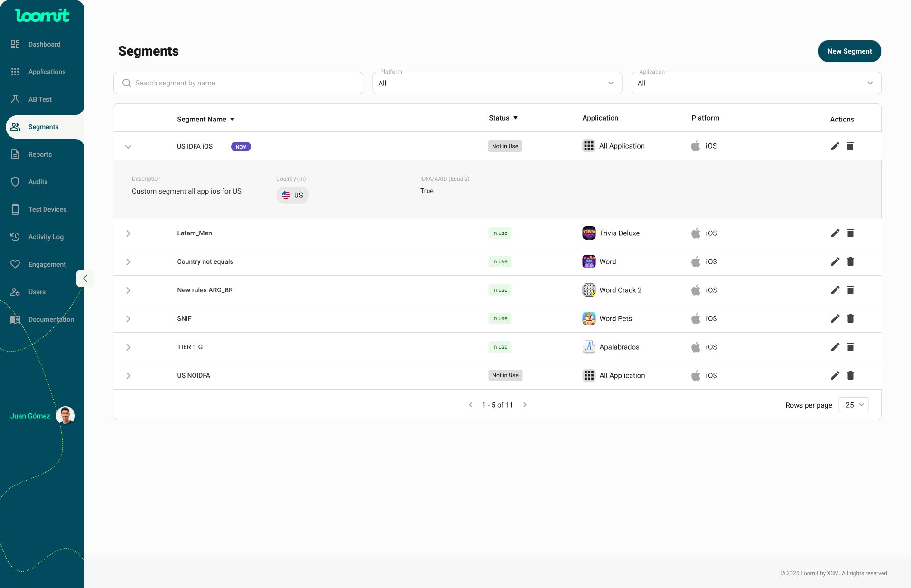Click Juan Gómez profile avatar
This screenshot has width=911, height=588.
tap(65, 416)
